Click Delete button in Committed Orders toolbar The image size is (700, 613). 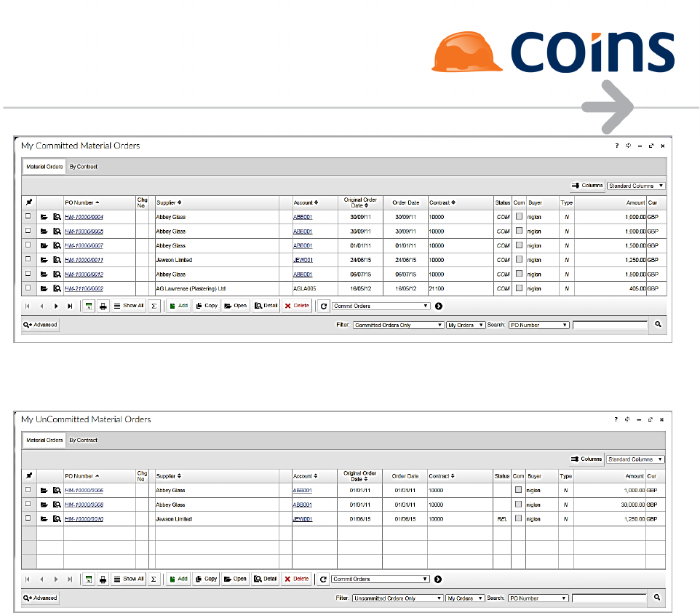tap(297, 306)
